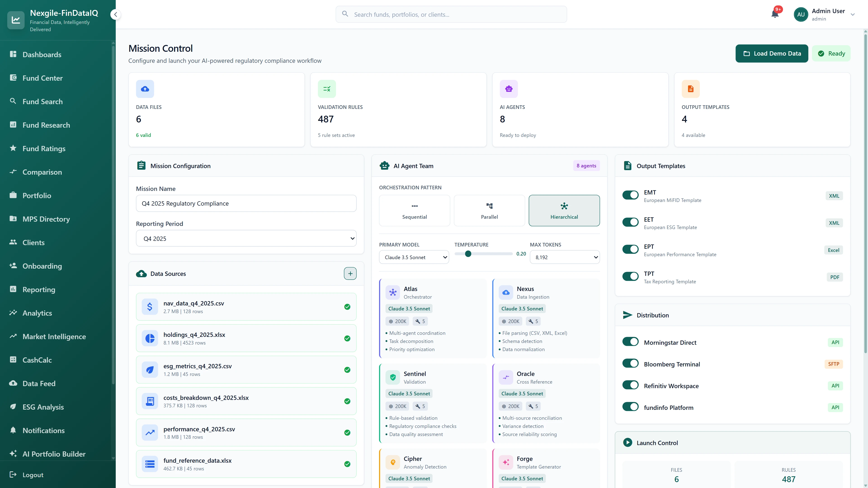Go to ESG Analysis in the sidebar

(x=43, y=407)
